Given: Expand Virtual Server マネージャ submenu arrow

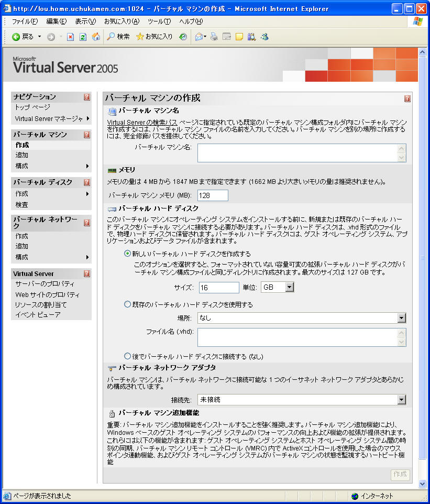Looking at the screenshot, I should click(x=88, y=118).
